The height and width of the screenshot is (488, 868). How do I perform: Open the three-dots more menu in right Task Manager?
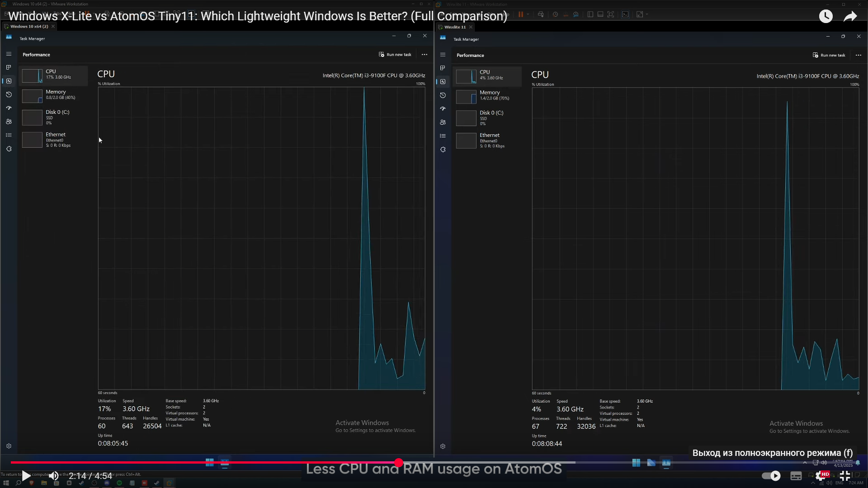(x=858, y=55)
